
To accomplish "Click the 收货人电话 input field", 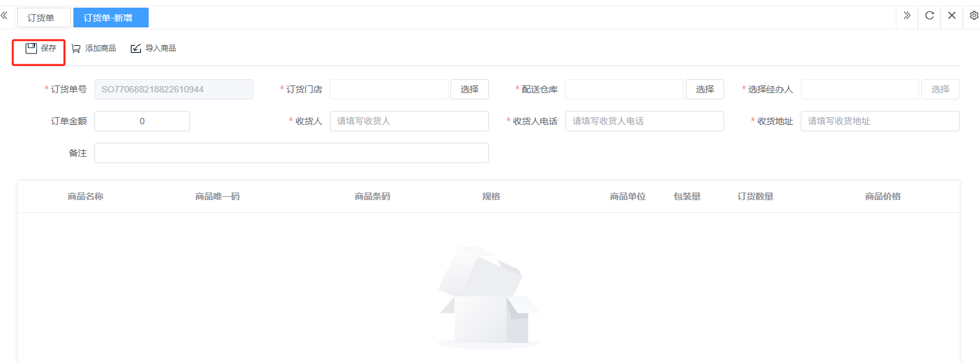I will coord(644,121).
